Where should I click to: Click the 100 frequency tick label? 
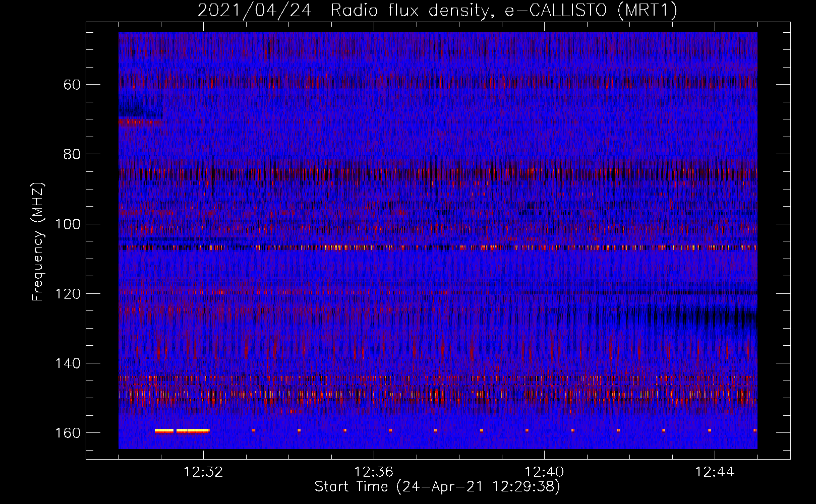point(68,224)
